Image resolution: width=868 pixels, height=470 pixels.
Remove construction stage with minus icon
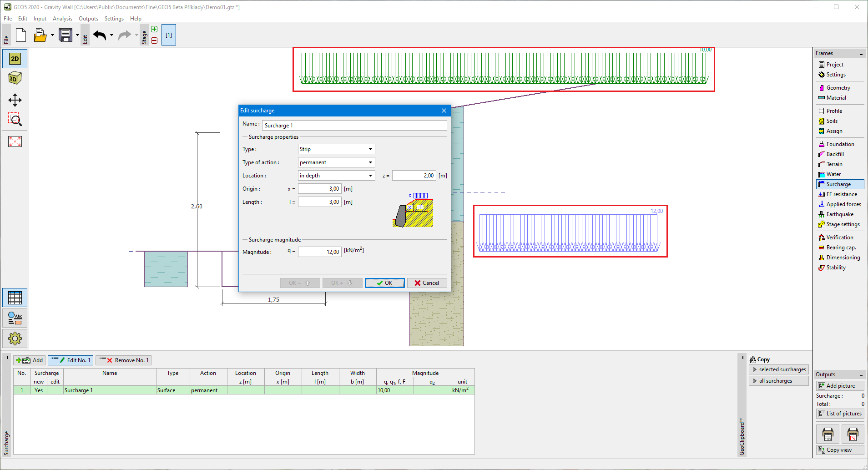pos(154,40)
